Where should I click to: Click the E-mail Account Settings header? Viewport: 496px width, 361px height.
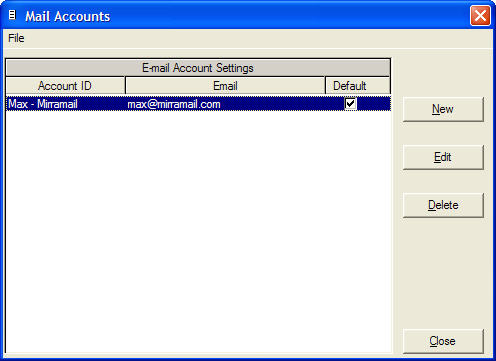pos(198,68)
